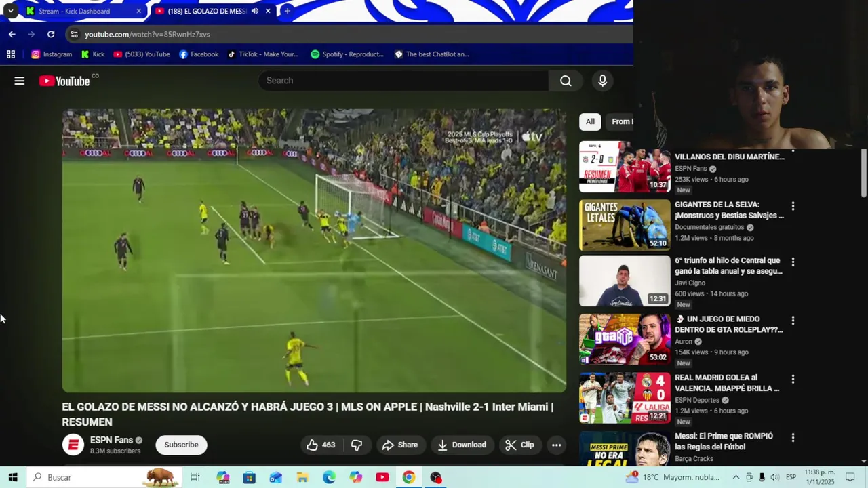
Task: Open Microsoft Store from taskbar
Action: [249, 477]
